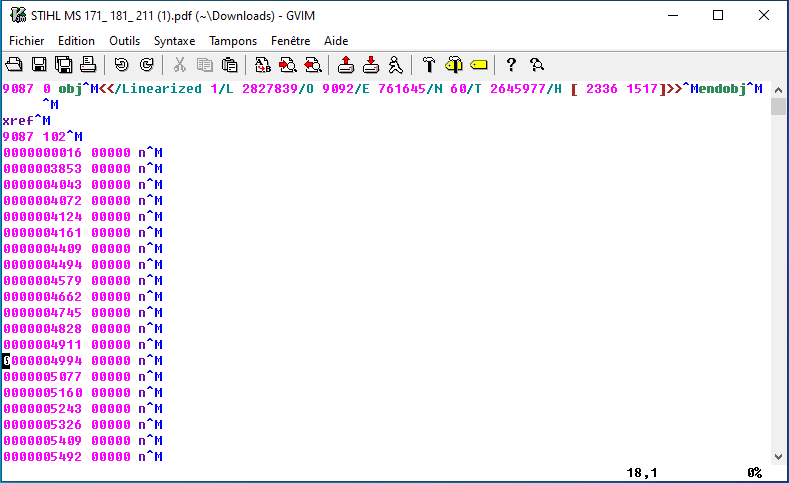Click the scrollbar up arrow
Screen dimensions: 789x483
coord(778,90)
